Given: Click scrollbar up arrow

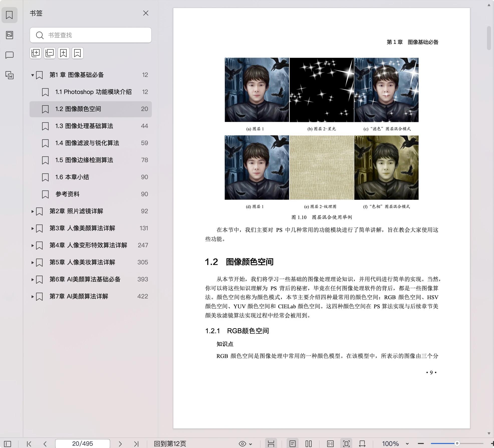Looking at the screenshot, I should coord(489,5).
